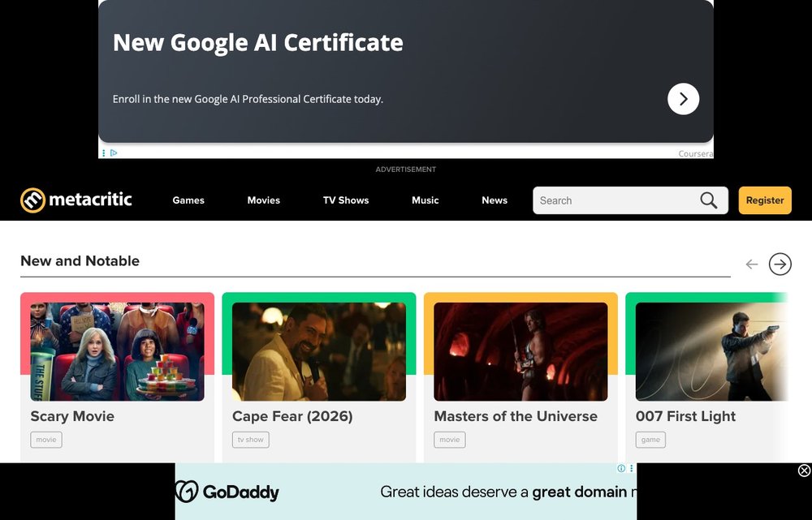The width and height of the screenshot is (812, 520).
Task: Open the Scary Movie thumbnail
Action: point(117,352)
